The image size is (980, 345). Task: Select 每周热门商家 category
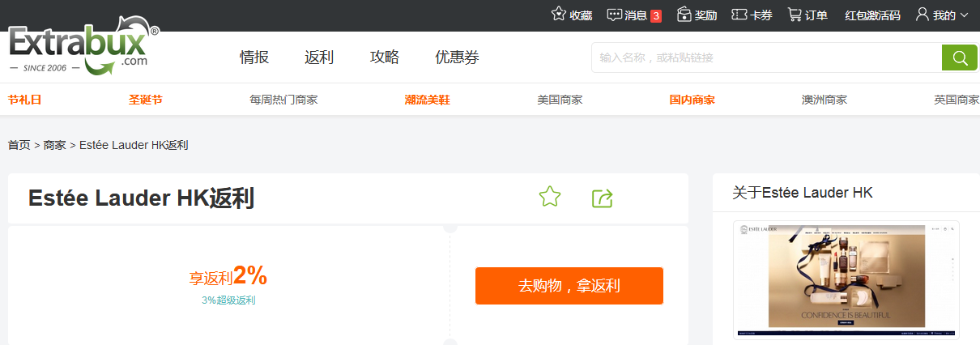click(x=283, y=100)
